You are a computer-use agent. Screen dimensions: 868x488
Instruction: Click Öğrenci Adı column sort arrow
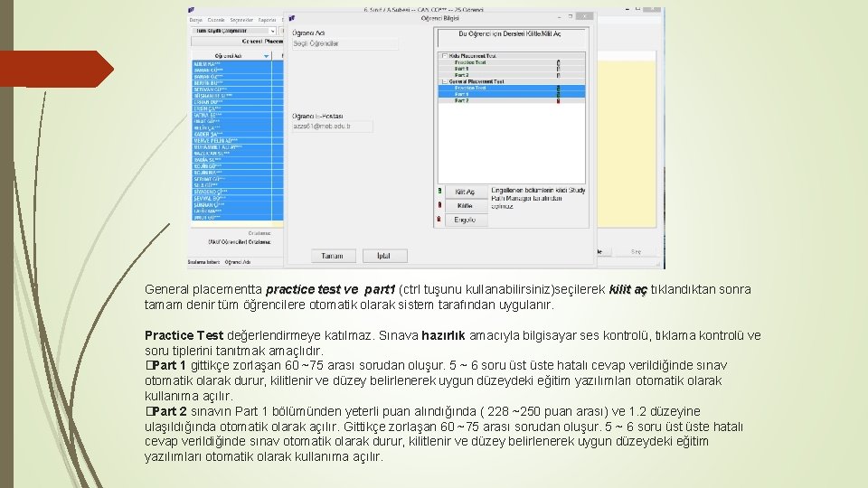point(266,56)
